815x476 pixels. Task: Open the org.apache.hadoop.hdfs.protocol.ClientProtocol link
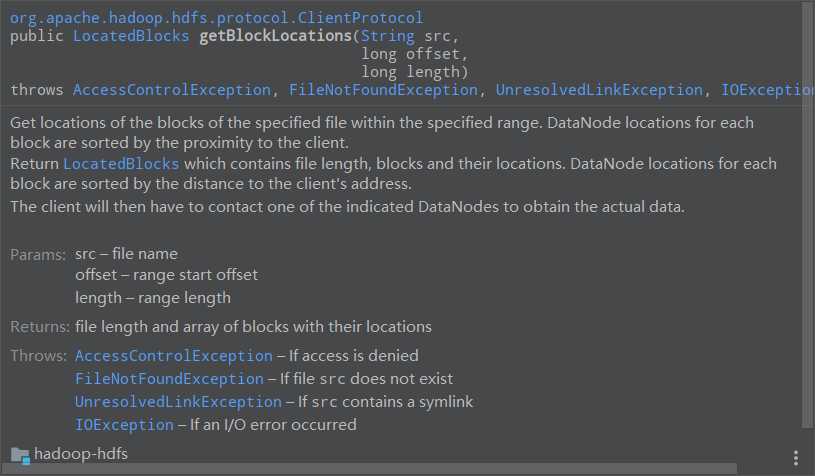(217, 18)
